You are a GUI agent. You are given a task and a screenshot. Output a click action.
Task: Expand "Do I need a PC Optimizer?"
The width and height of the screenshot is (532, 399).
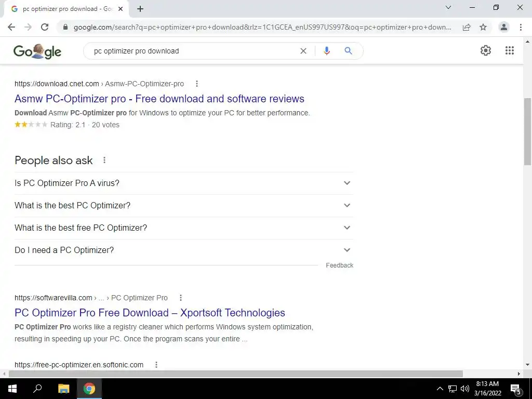184,250
